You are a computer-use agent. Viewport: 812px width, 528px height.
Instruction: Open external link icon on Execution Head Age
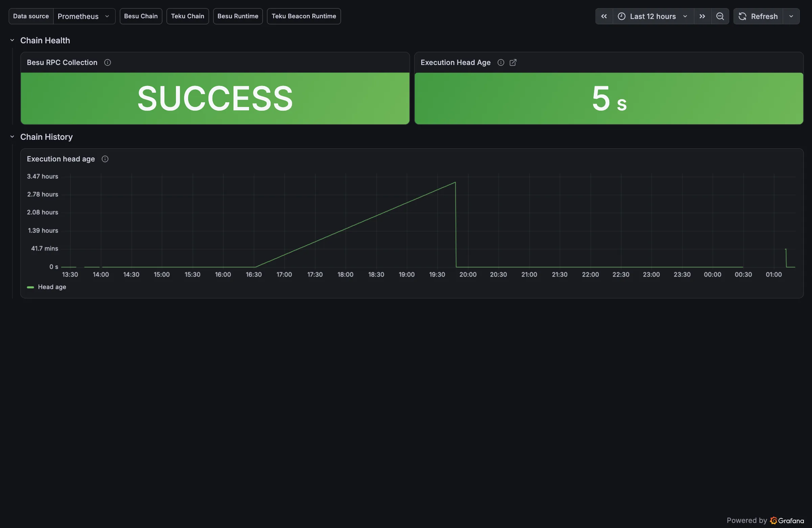[513, 63]
